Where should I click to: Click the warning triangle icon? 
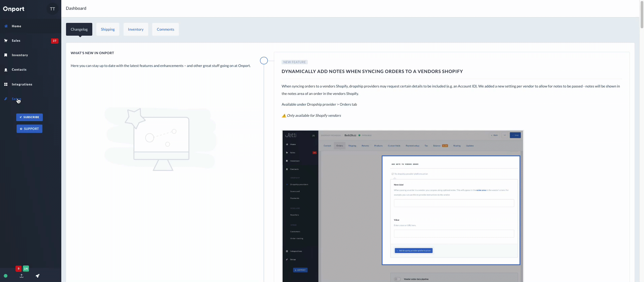(x=284, y=116)
